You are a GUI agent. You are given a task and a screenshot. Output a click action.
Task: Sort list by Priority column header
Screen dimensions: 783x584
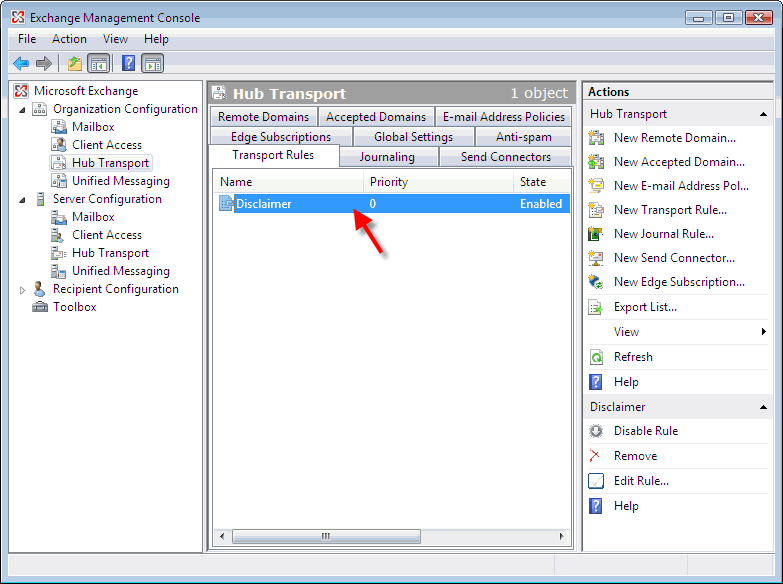(438, 182)
